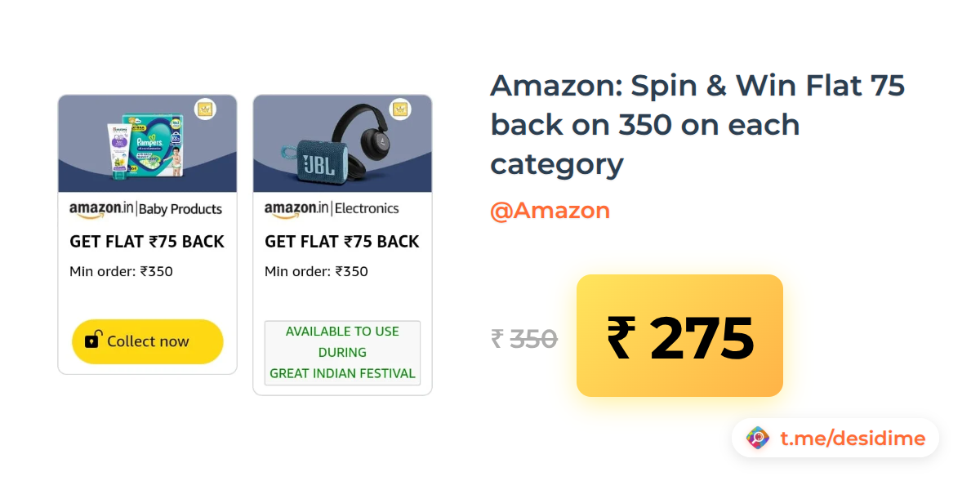Open the t.me/desidime link
Viewport: 980px width, 490px height.
852,439
